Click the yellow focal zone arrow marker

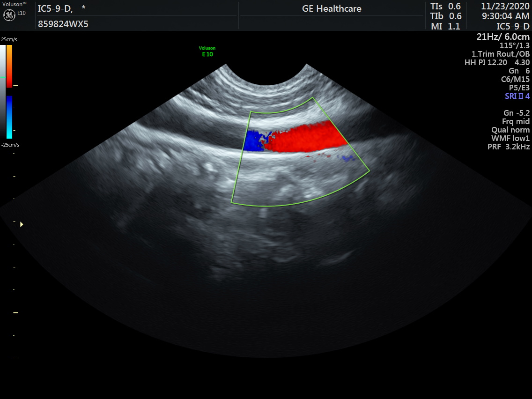point(22,225)
